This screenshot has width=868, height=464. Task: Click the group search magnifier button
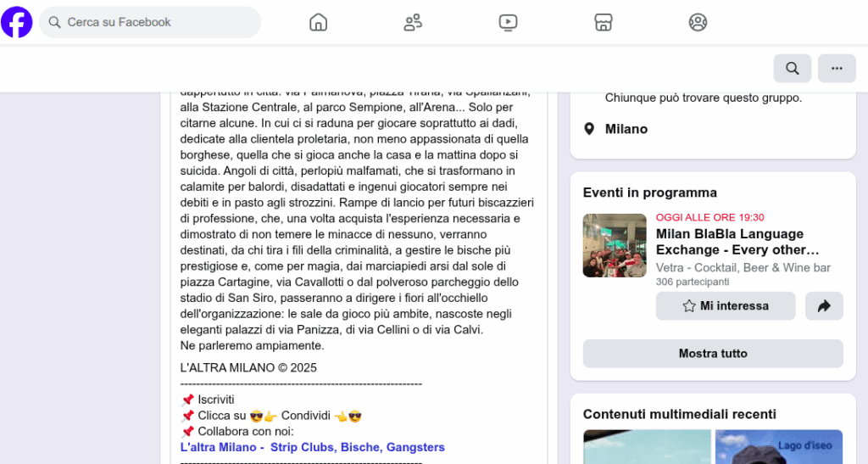(x=793, y=69)
